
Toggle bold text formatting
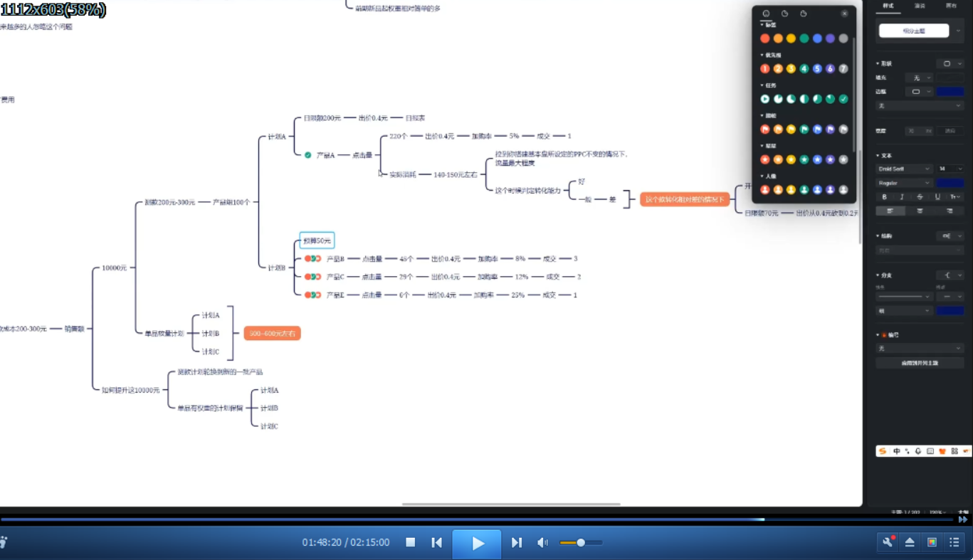tap(885, 197)
